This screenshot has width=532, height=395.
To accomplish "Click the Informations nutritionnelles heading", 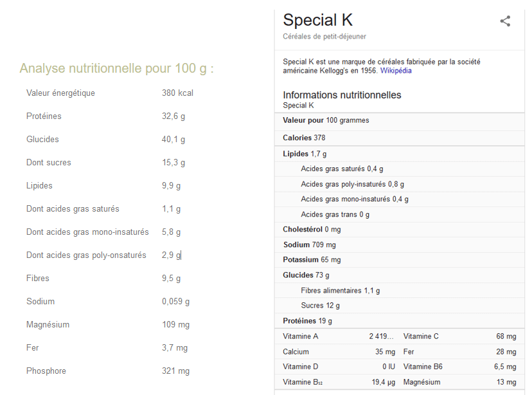I will [342, 95].
